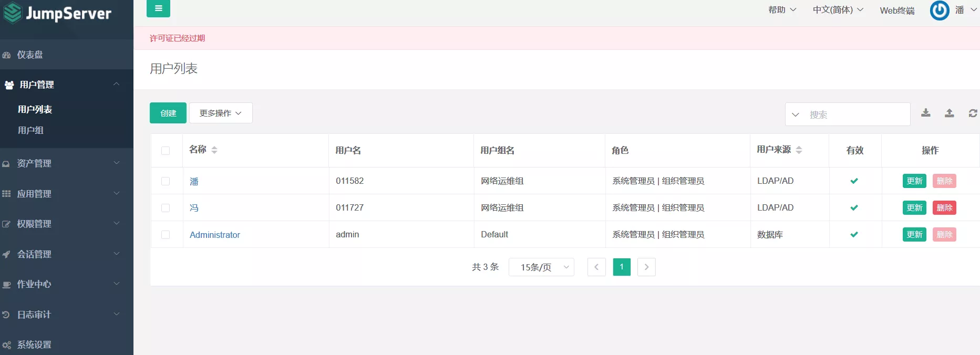Sort by 用户来源 column arrows
The width and height of the screenshot is (980, 355).
click(799, 150)
